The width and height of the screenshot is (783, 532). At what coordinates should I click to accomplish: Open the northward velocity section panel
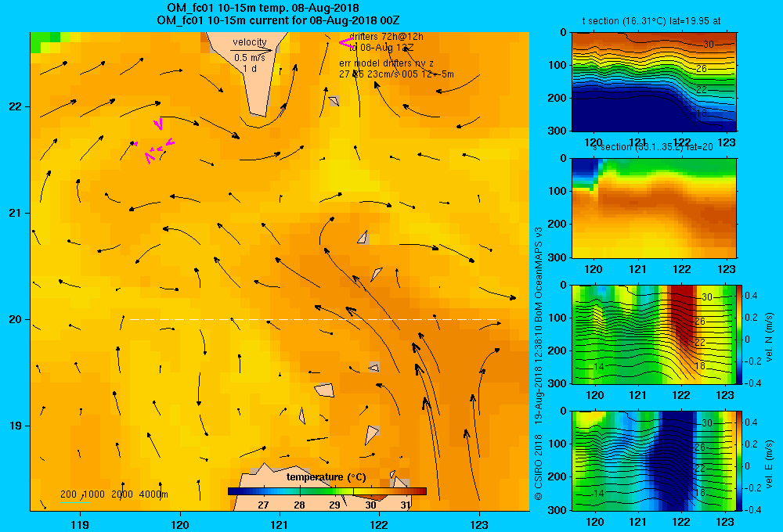click(x=654, y=334)
